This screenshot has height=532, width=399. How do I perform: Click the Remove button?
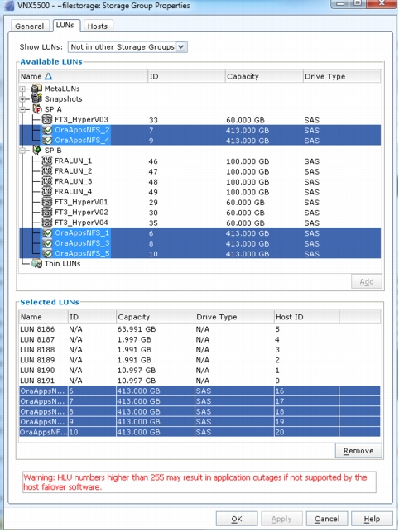pyautogui.click(x=358, y=451)
